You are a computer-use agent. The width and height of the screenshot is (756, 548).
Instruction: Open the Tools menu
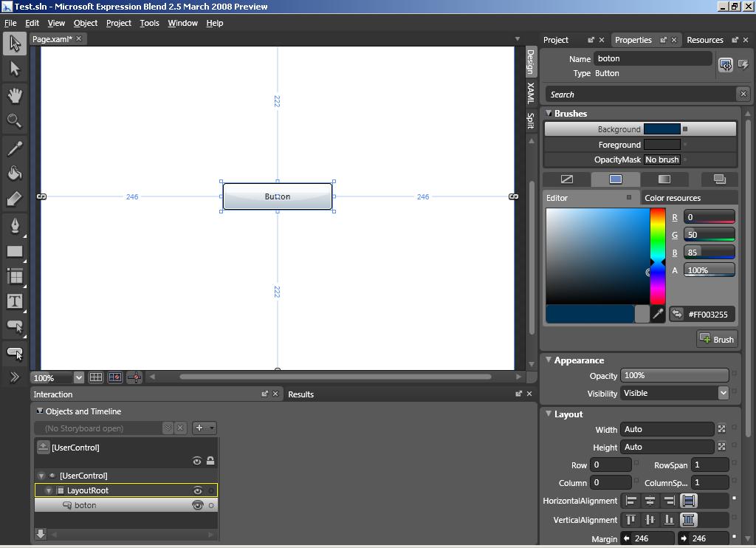149,23
